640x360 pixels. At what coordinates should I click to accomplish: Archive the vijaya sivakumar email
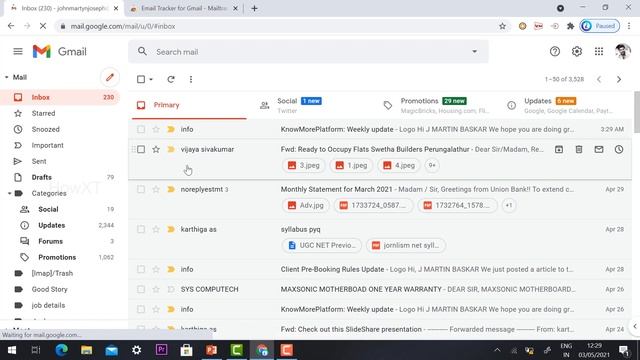pos(559,149)
